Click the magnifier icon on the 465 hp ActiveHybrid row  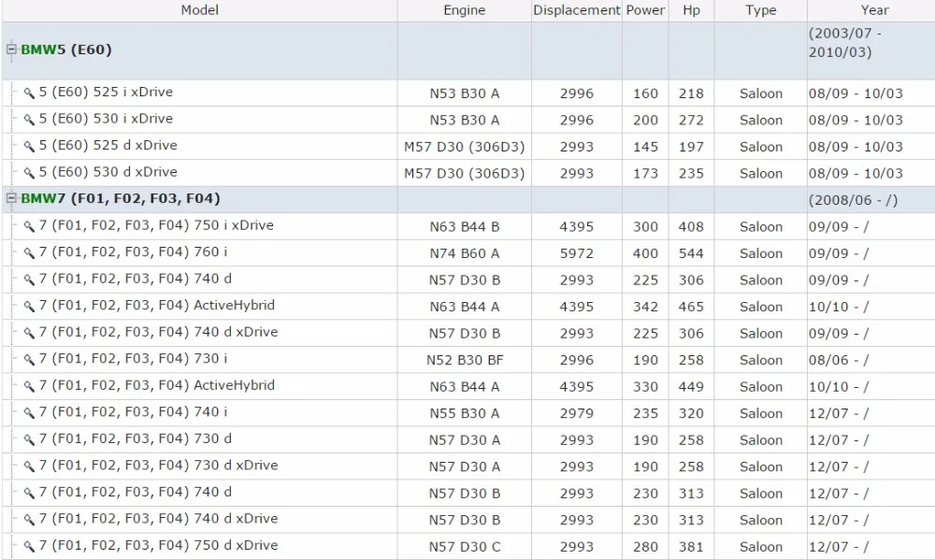coord(29,307)
